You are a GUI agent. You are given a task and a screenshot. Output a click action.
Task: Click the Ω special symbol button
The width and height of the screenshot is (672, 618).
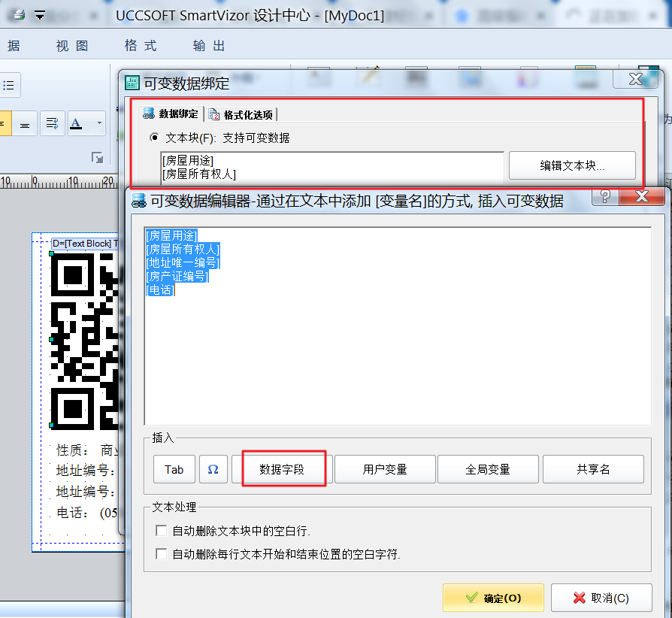click(213, 469)
